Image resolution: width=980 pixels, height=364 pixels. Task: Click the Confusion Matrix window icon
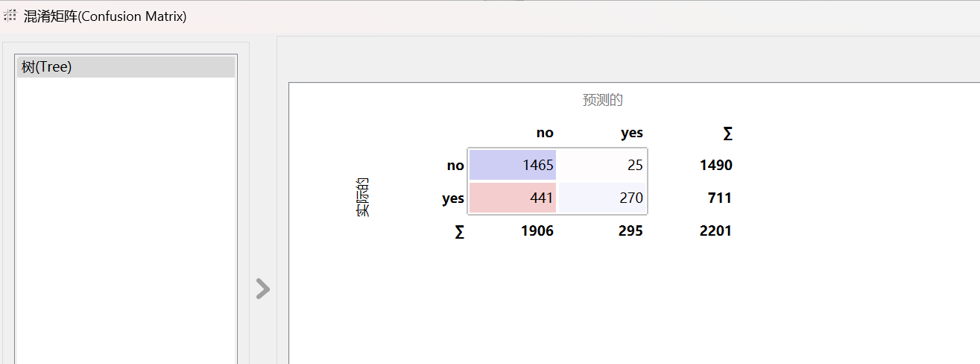coord(10,16)
